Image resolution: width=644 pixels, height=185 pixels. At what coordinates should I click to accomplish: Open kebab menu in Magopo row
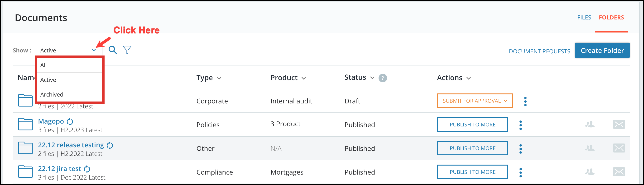coord(520,125)
